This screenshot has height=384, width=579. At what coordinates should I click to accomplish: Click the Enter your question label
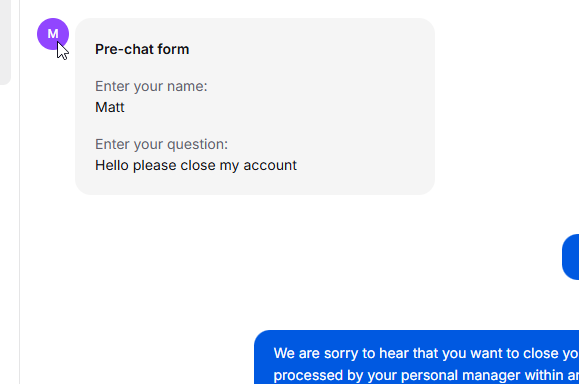point(161,144)
